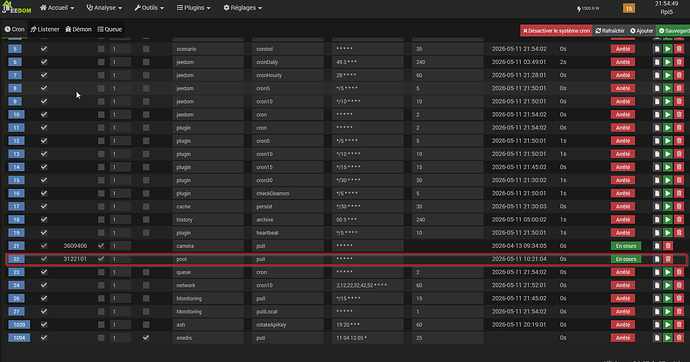Click the 1500.6 W power indicator

click(x=588, y=8)
